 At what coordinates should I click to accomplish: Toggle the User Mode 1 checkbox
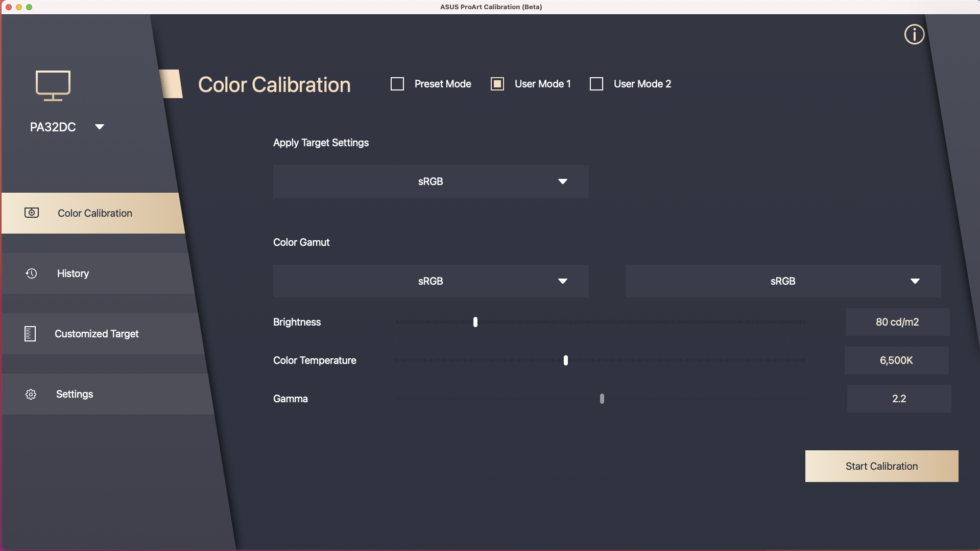[x=497, y=84]
